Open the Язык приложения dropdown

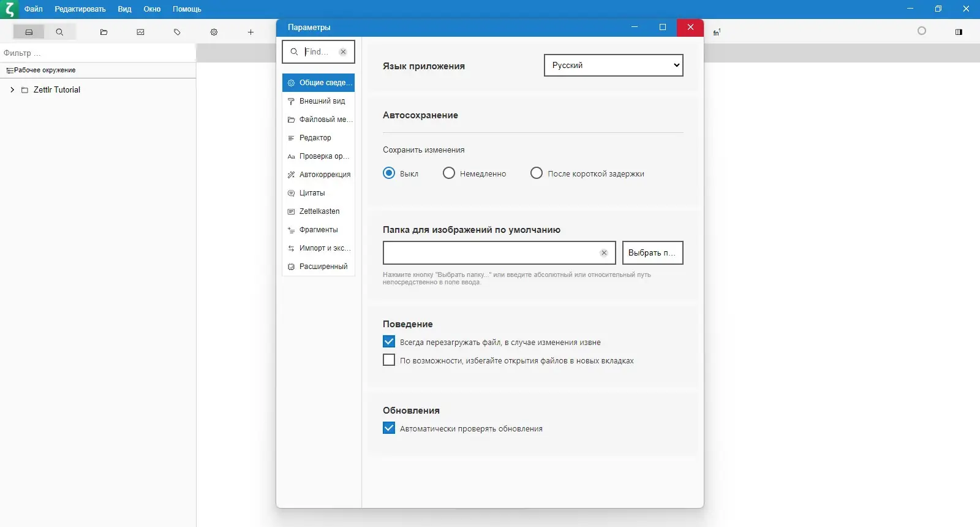click(613, 66)
